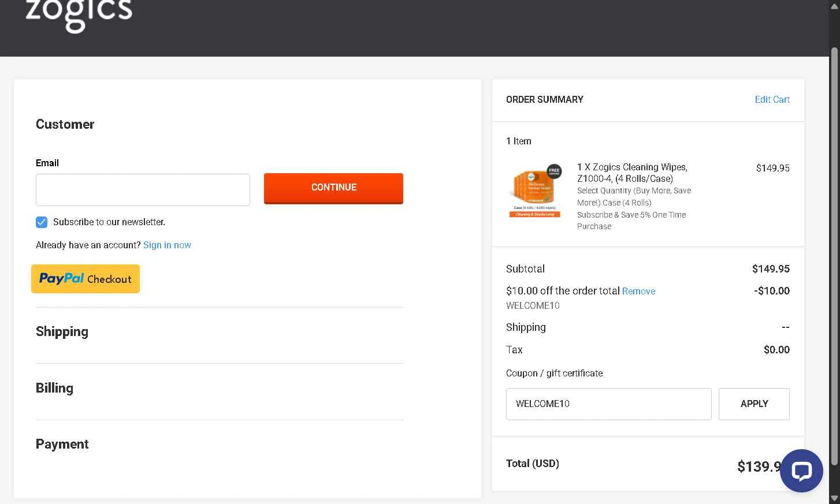Click the ORDER SUMMARY heading
This screenshot has width=840, height=504.
click(x=545, y=100)
